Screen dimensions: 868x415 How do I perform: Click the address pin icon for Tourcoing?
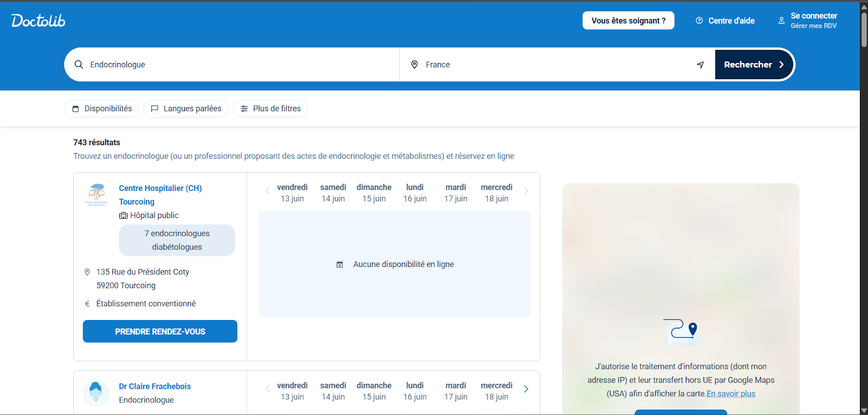tap(87, 272)
